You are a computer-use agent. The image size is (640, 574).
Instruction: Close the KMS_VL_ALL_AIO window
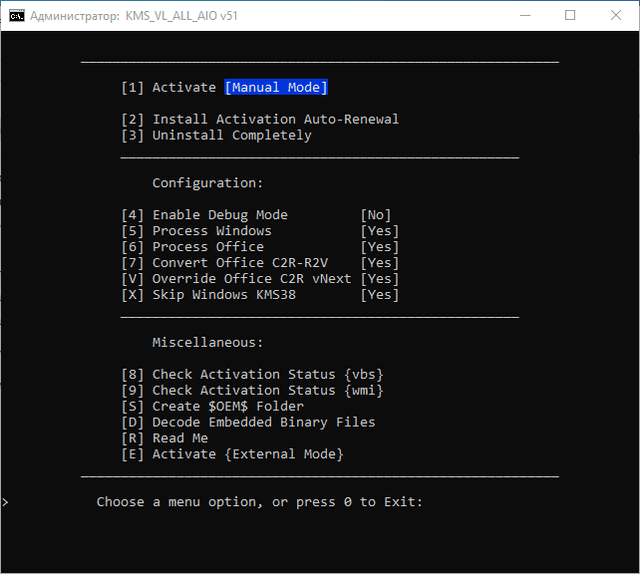[615, 15]
